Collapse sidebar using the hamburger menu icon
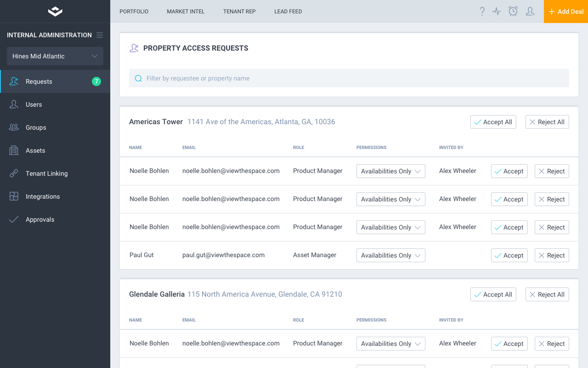The width and height of the screenshot is (588, 368). tap(100, 35)
